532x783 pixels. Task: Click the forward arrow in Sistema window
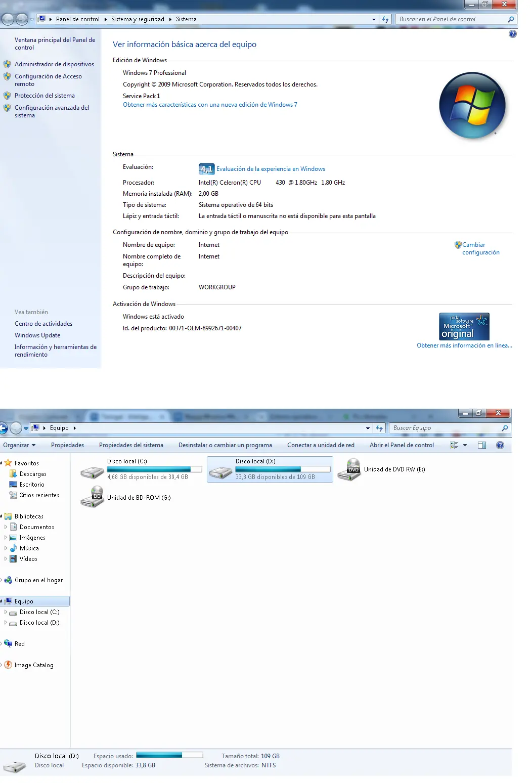22,19
